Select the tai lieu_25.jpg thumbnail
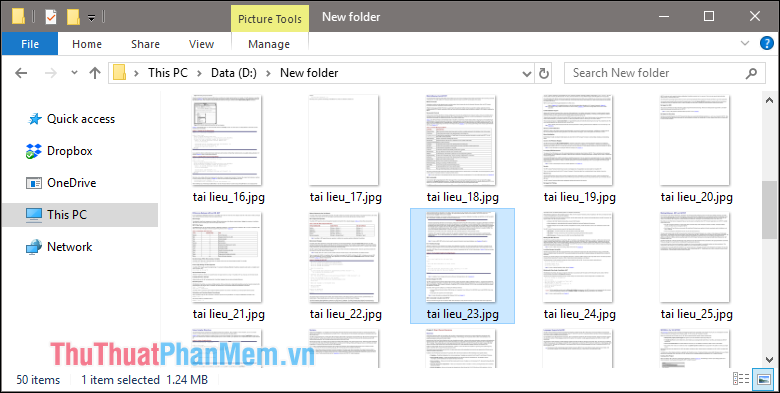The image size is (780, 393). pyautogui.click(x=694, y=257)
